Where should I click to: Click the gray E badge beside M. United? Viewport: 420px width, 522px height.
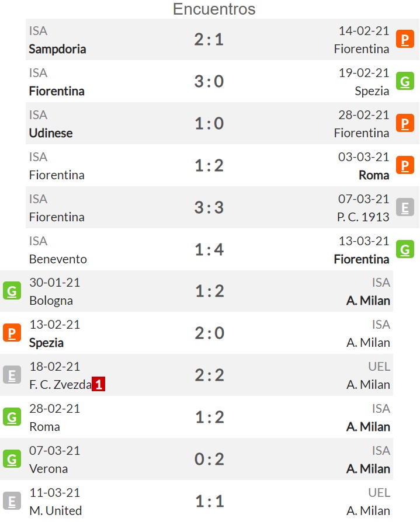pyautogui.click(x=12, y=501)
